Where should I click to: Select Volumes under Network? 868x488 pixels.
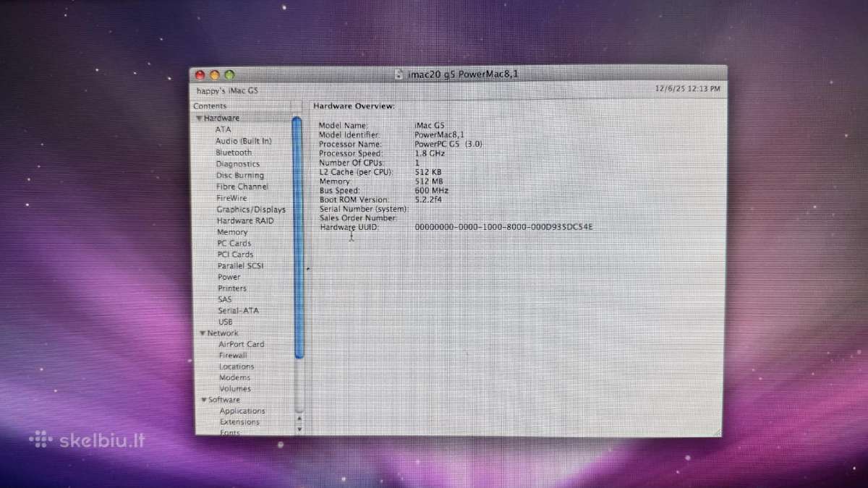tap(235, 389)
